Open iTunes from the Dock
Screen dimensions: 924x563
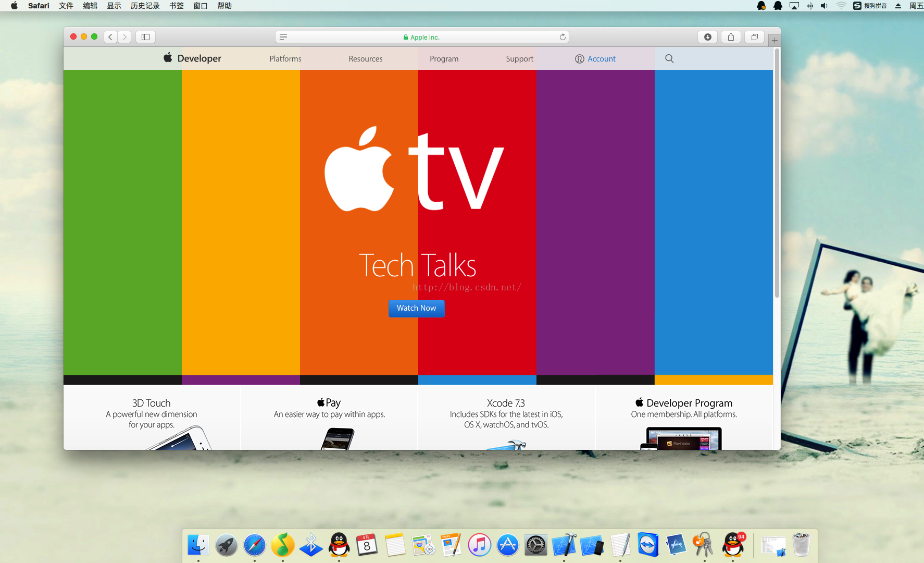tap(480, 545)
